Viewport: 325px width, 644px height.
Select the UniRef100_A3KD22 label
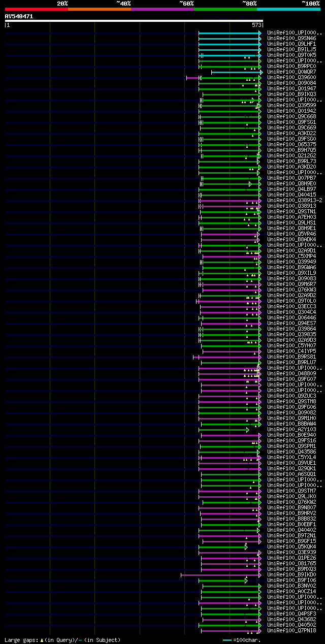(291, 133)
